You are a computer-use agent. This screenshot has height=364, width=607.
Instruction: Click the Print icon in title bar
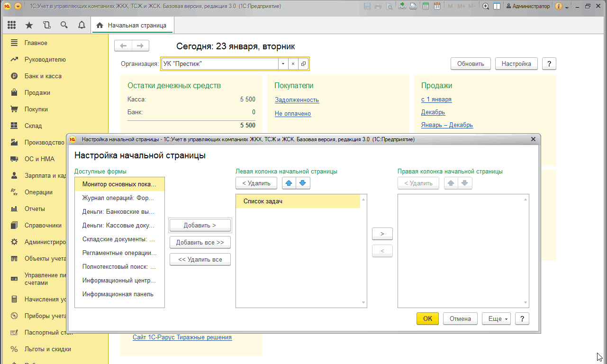378,6
